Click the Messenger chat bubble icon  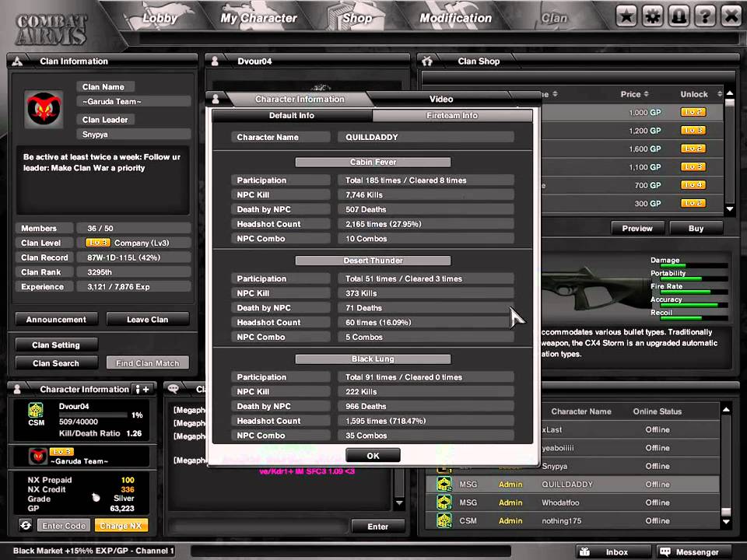coord(665,552)
